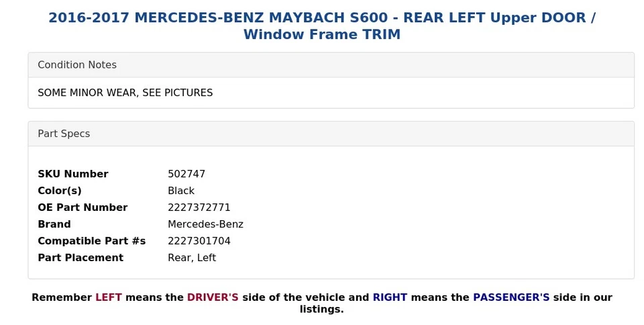Image resolution: width=644 pixels, height=325 pixels.
Task: Click the SOME MINOR WEAR condition text
Action: (125, 93)
